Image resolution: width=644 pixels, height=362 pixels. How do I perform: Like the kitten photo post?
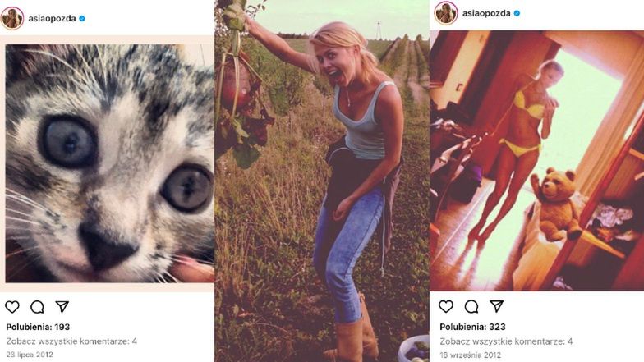coord(12,307)
